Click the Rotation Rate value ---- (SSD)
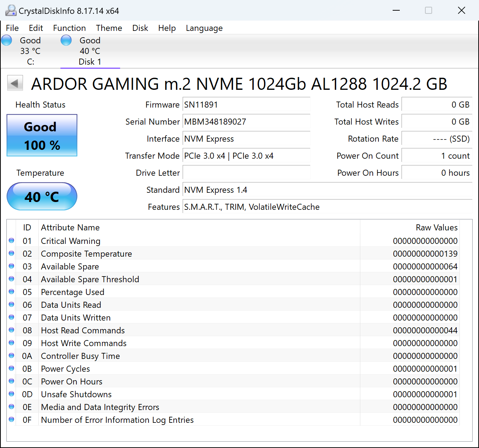 pyautogui.click(x=437, y=139)
